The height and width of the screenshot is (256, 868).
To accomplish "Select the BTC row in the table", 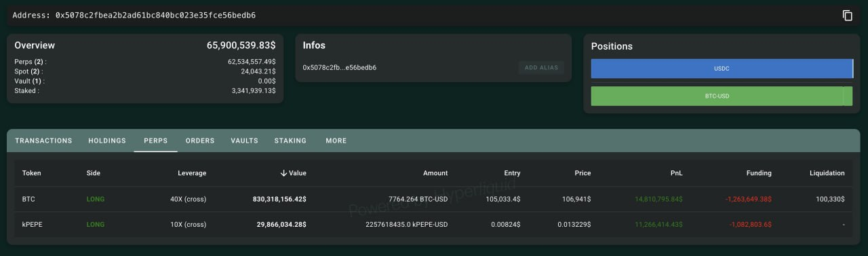I will [x=433, y=199].
